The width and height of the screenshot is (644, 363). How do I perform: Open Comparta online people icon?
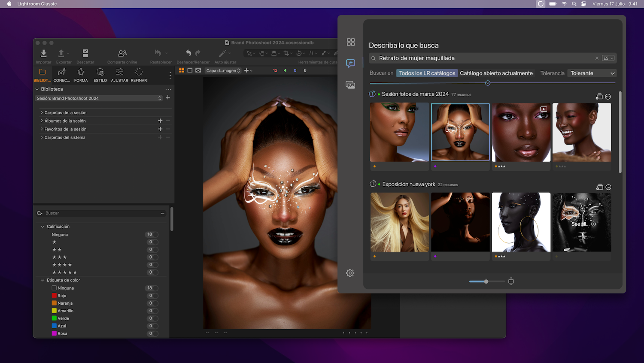point(122,53)
